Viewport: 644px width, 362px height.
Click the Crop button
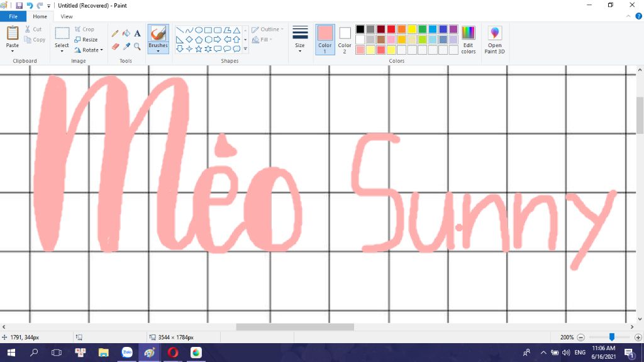point(85,30)
